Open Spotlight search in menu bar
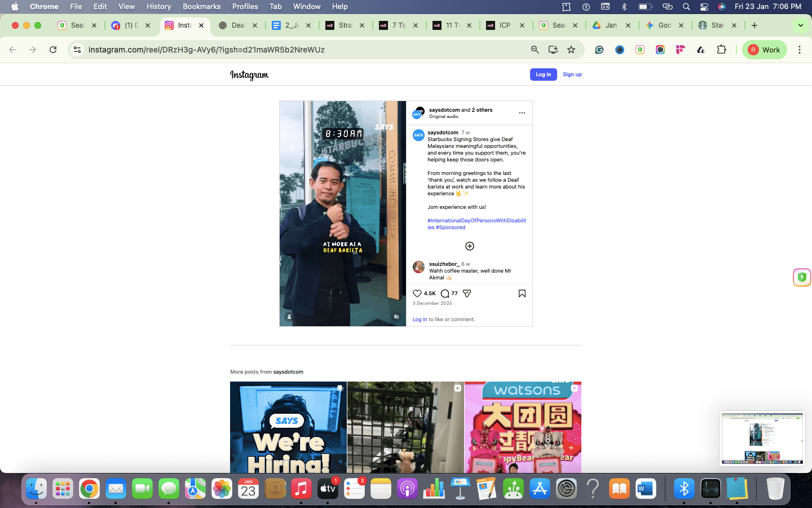 tap(686, 7)
